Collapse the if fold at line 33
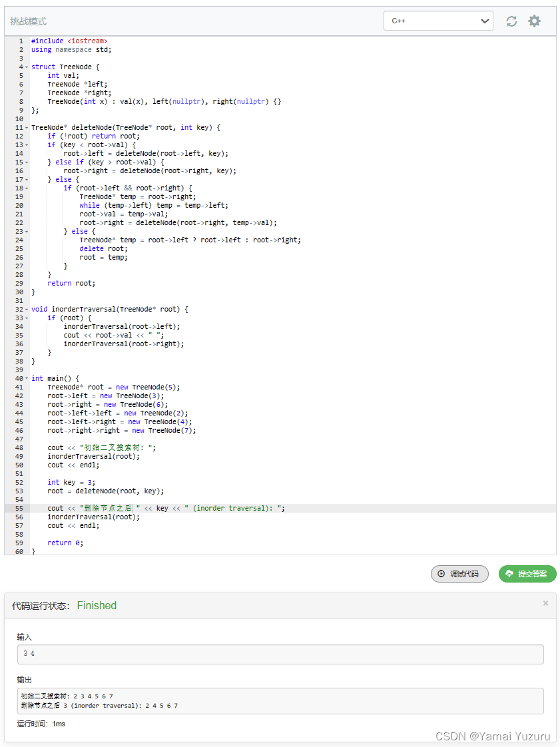The height and width of the screenshot is (747, 560). coord(27,318)
